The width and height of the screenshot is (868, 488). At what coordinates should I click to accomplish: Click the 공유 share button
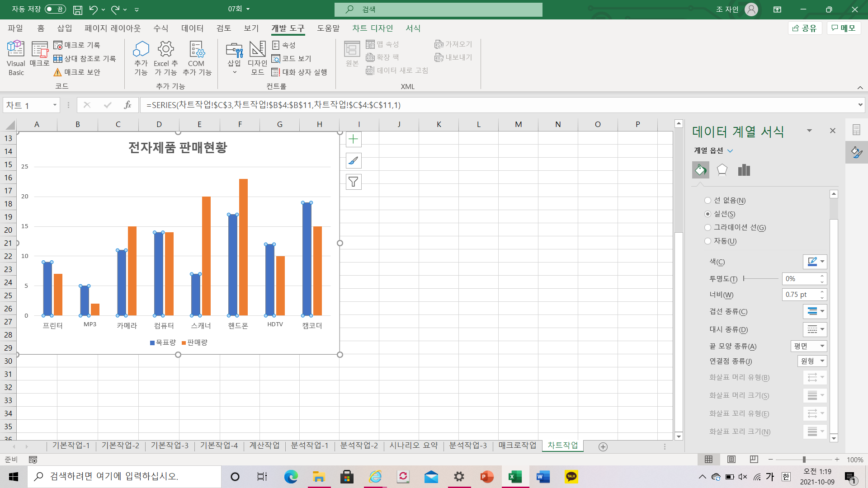tap(805, 28)
